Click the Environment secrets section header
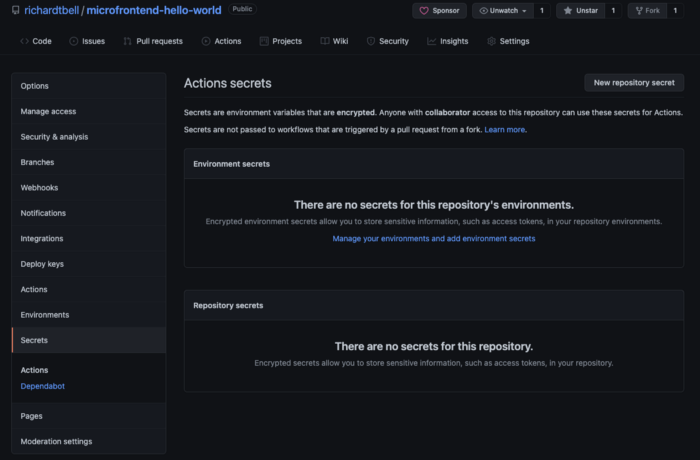The height and width of the screenshot is (460, 700). click(434, 164)
